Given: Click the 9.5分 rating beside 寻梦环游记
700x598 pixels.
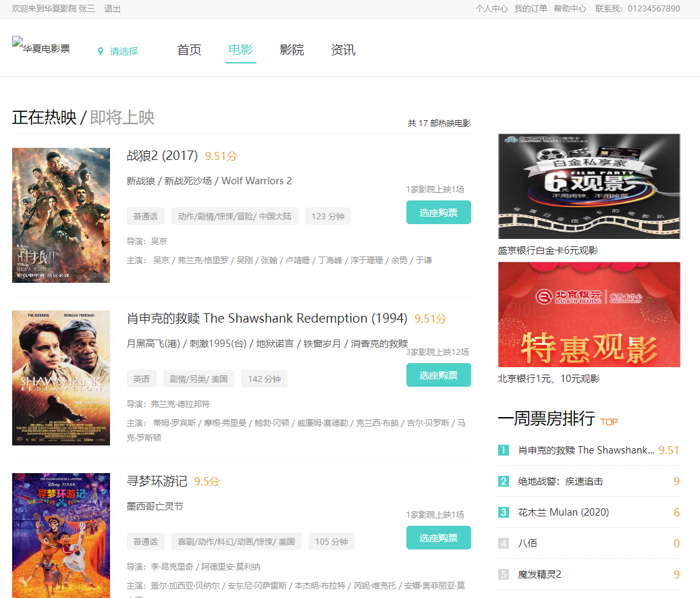Looking at the screenshot, I should click(x=207, y=481).
